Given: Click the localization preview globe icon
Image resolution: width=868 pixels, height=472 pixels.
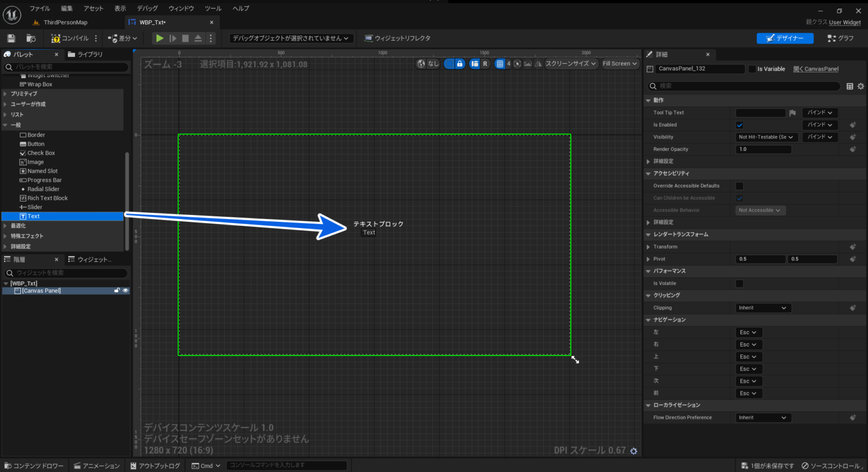Looking at the screenshot, I should pyautogui.click(x=421, y=64).
